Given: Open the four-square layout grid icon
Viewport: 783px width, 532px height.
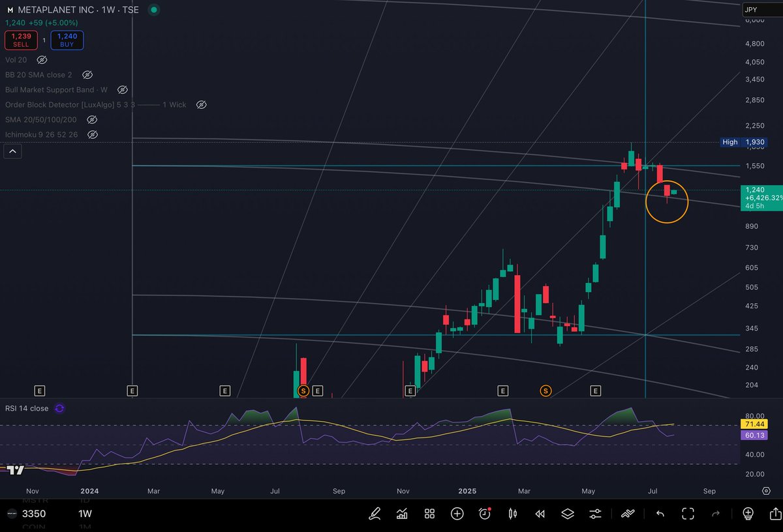Looking at the screenshot, I should pos(429,514).
